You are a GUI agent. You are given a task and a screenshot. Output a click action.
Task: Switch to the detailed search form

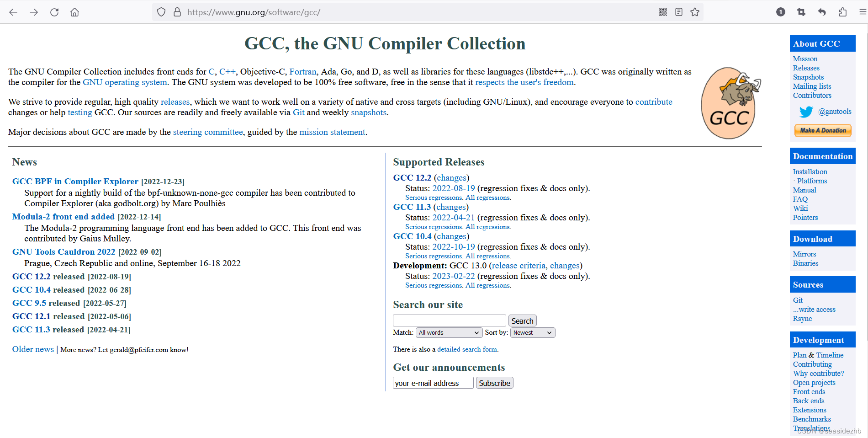click(467, 349)
